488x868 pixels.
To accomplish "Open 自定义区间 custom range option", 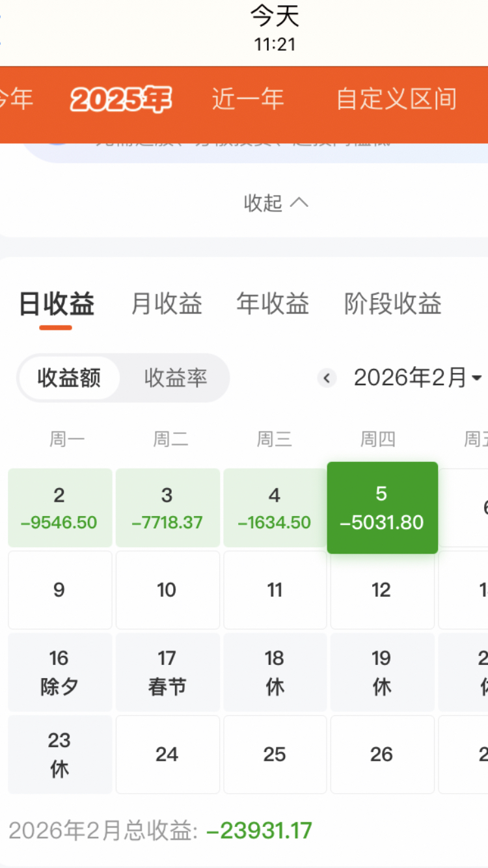I will [x=396, y=100].
